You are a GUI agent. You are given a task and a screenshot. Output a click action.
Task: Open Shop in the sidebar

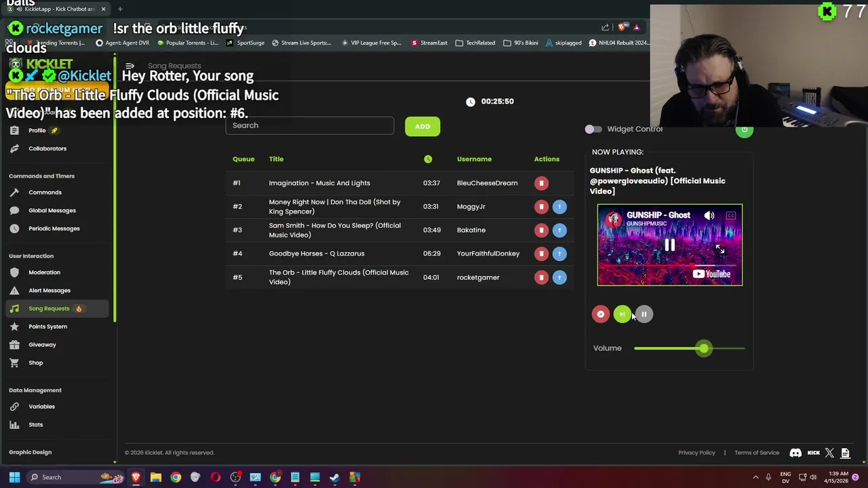[35, 363]
